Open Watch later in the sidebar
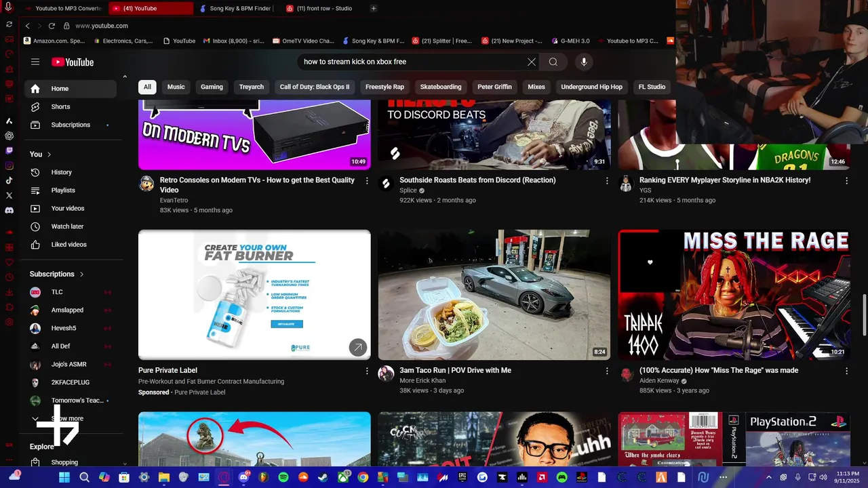The width and height of the screenshot is (868, 488). [x=71, y=226]
